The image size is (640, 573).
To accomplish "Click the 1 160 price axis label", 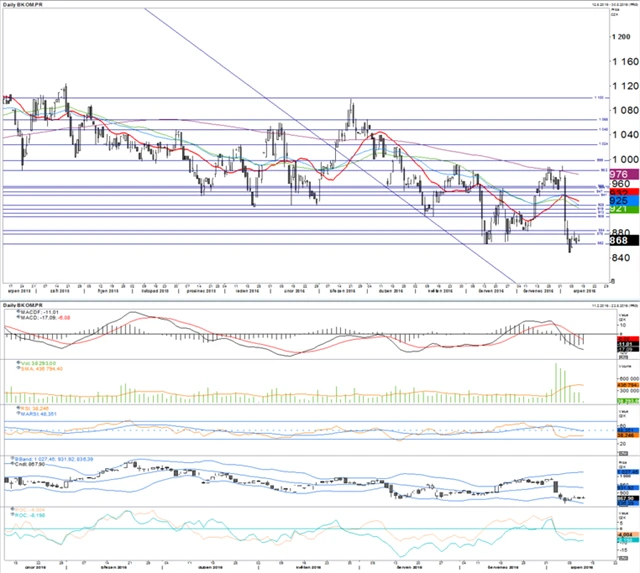I will click(x=625, y=62).
